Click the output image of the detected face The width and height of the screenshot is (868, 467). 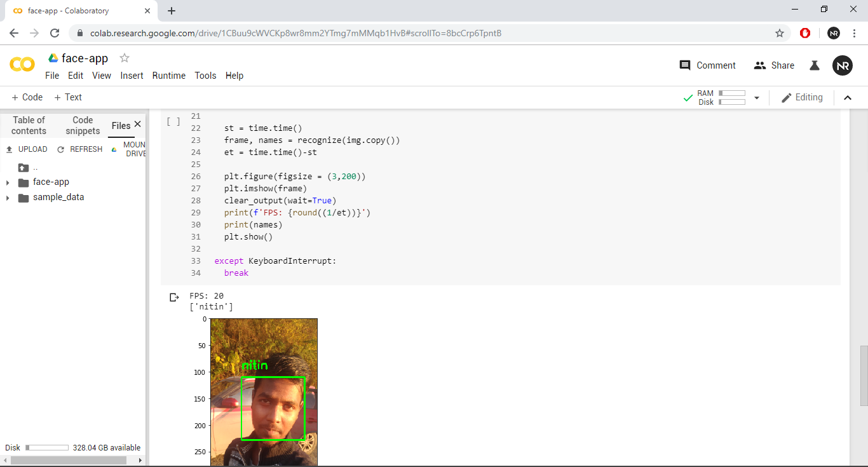coord(264,392)
